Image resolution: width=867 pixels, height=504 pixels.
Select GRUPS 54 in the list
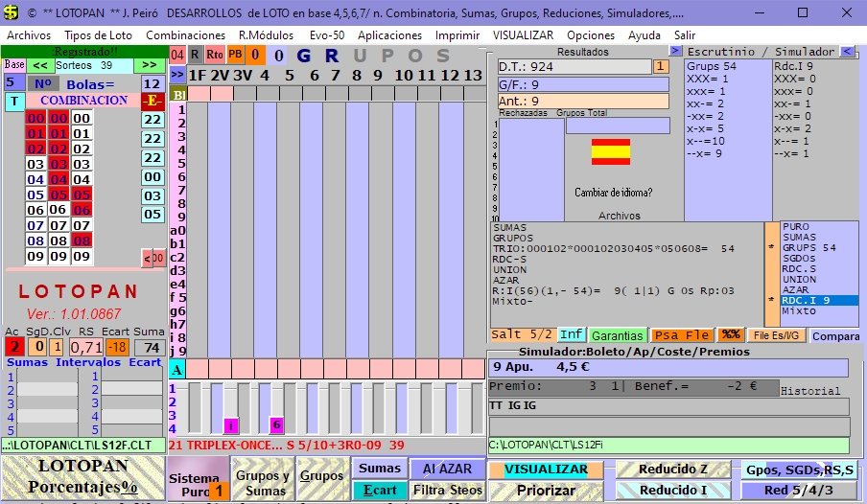[819, 247]
